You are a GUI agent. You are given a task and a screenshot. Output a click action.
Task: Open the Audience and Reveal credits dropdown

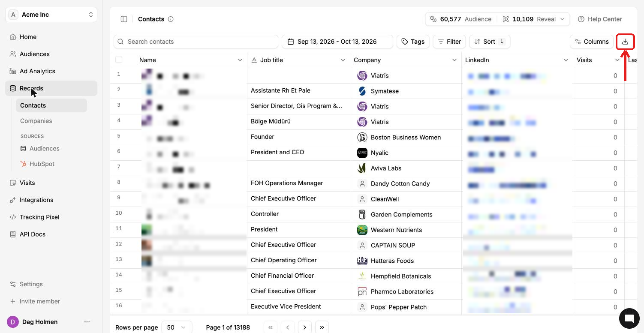pyautogui.click(x=497, y=19)
